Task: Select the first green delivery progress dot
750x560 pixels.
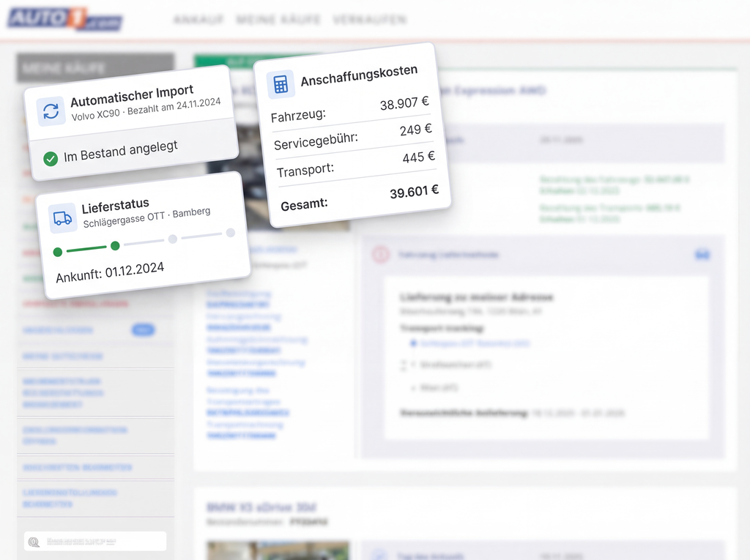Action: [58, 253]
